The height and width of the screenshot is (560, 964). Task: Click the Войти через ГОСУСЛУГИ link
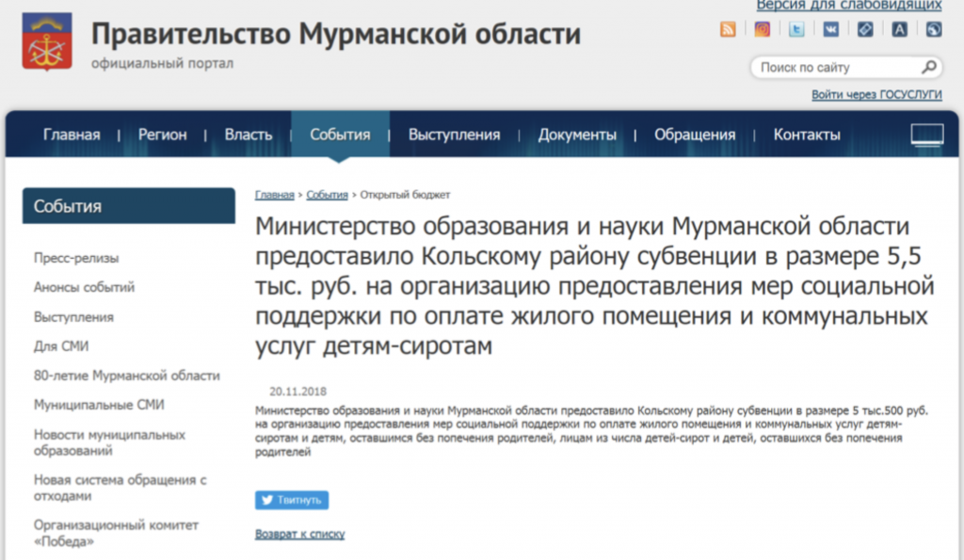pos(876,95)
